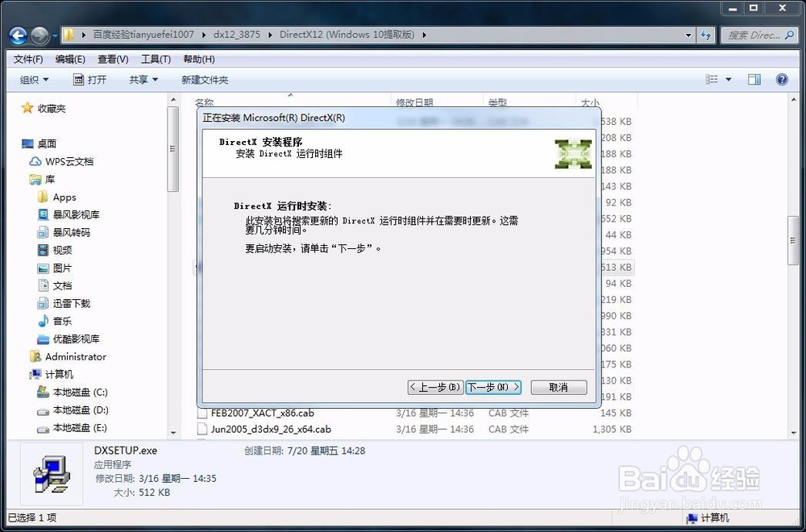Screen dimensions: 806x532
Task: Cancel the DirectX installation via 取消
Action: [558, 387]
